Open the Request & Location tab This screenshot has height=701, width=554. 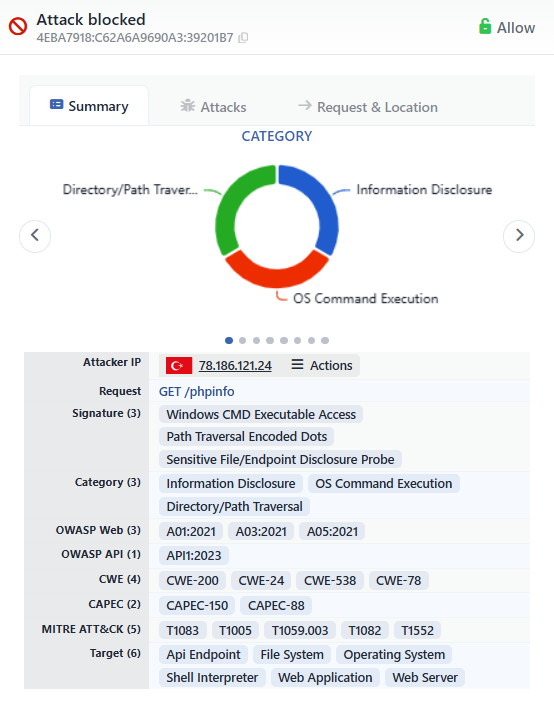point(368,106)
